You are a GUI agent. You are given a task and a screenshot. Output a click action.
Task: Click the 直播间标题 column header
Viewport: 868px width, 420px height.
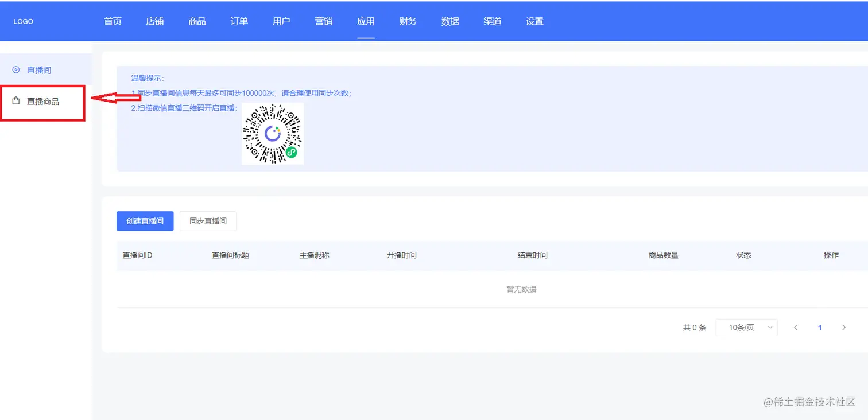click(x=230, y=255)
